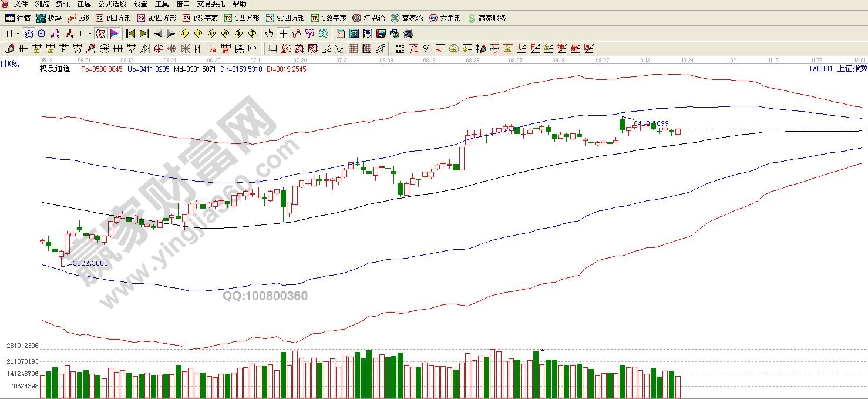Viewport: 868px width, 399px height.
Task: Click the calendar icon showing 21
Action: 341,33
